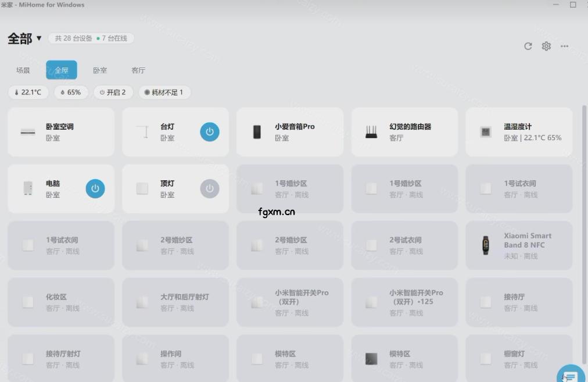Click the 耗材不足 1 status chip
The width and height of the screenshot is (588, 382).
click(164, 92)
